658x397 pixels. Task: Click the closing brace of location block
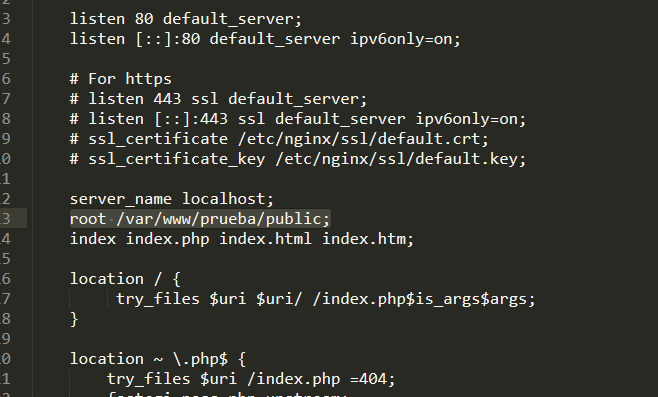pos(74,319)
